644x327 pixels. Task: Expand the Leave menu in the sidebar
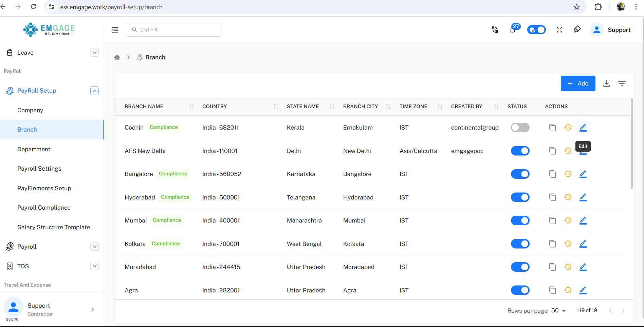tap(95, 53)
